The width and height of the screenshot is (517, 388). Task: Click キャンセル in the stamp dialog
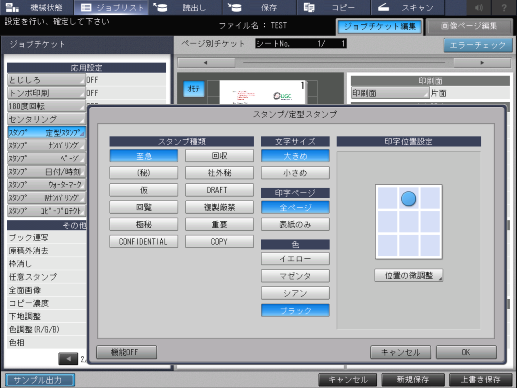[400, 352]
